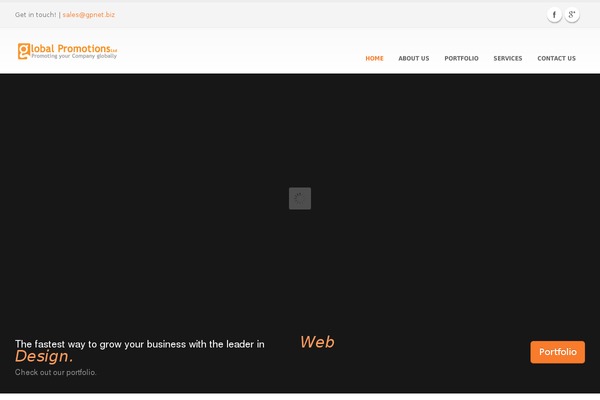The image size is (600, 400).
Task: Click the orange Portfolio button
Action: click(x=558, y=352)
